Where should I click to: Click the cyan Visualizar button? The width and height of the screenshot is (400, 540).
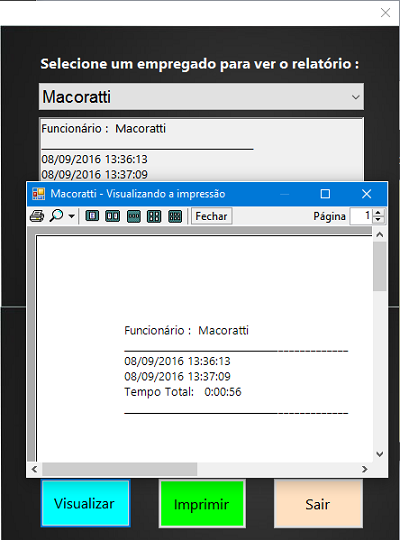85,503
